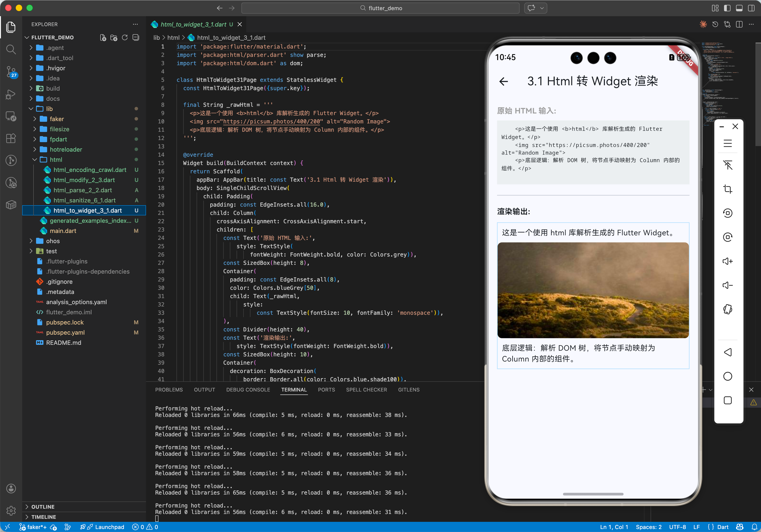The width and height of the screenshot is (761, 532).
Task: Open main.dart in the explorer
Action: click(x=63, y=231)
